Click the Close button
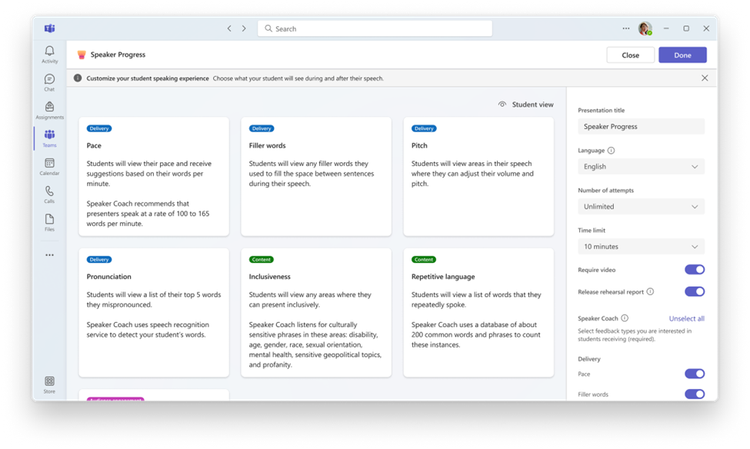This screenshot has width=750, height=449. point(630,55)
